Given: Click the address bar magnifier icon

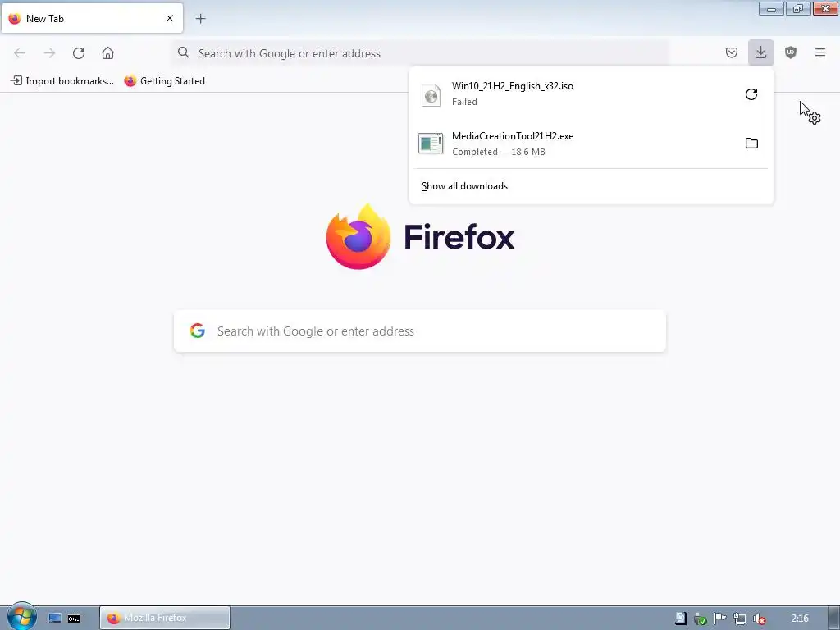Looking at the screenshot, I should [184, 52].
